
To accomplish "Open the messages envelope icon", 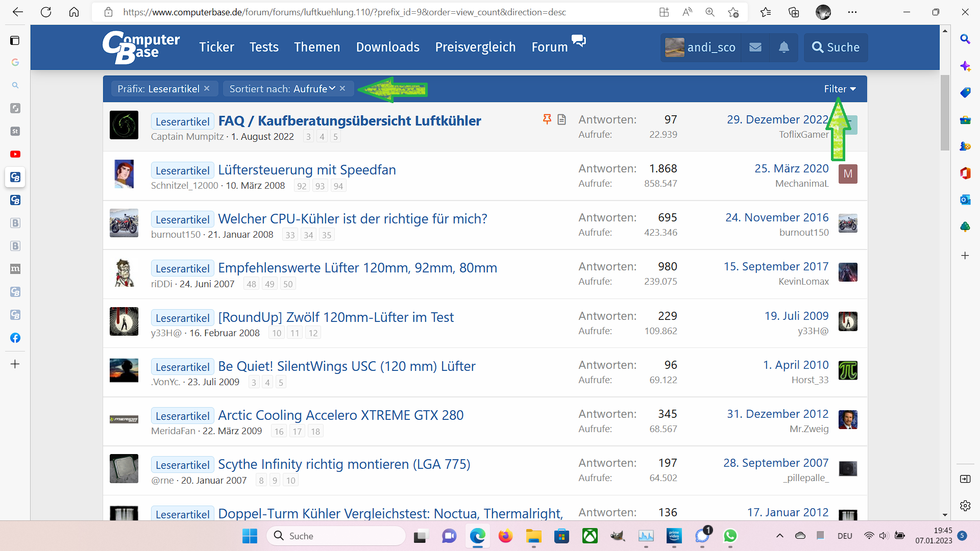I will pyautogui.click(x=755, y=47).
